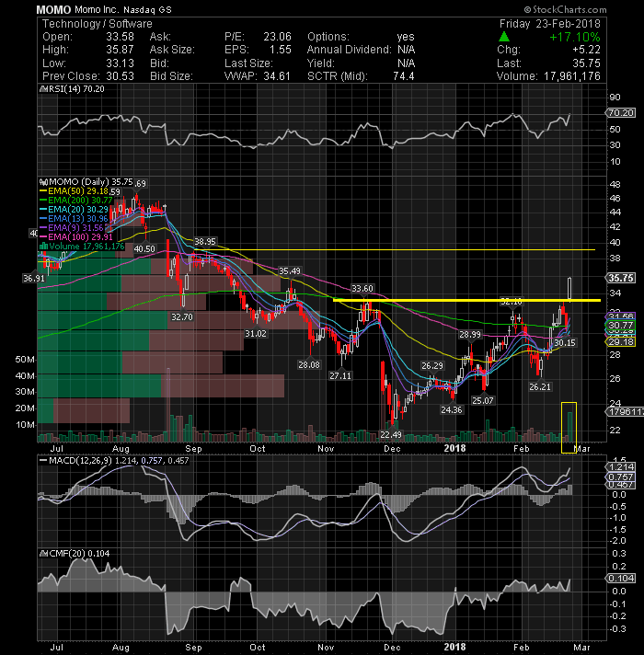Click the 32.70 low price annotation

182,317
